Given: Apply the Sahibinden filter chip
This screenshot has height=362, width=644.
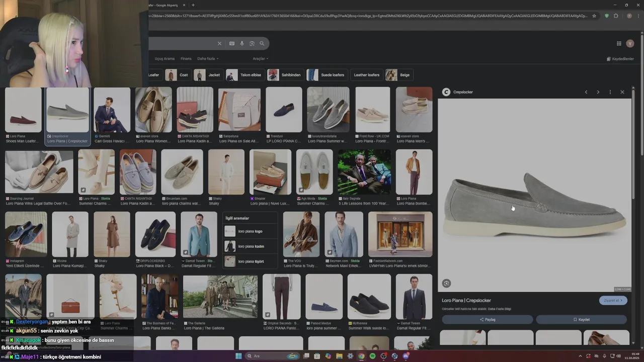Looking at the screenshot, I should [x=285, y=75].
